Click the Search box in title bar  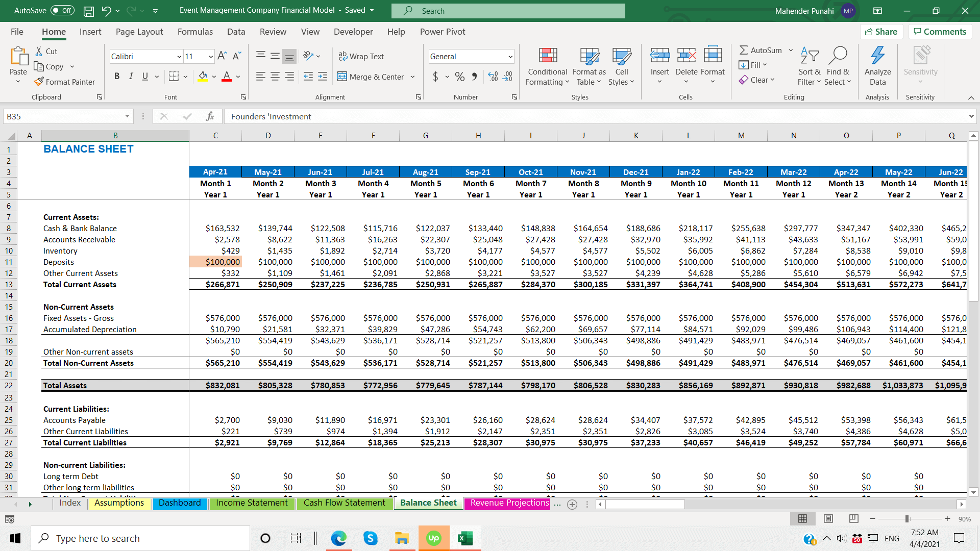tap(508, 11)
